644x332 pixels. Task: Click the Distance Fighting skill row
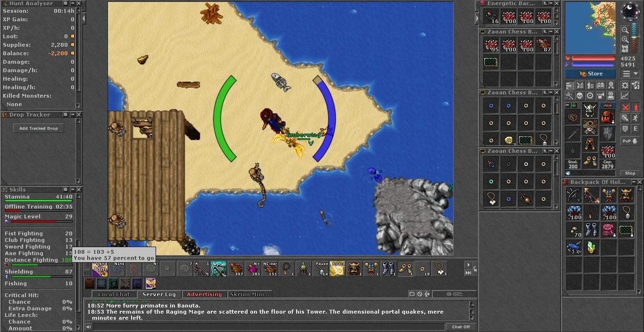click(39, 260)
